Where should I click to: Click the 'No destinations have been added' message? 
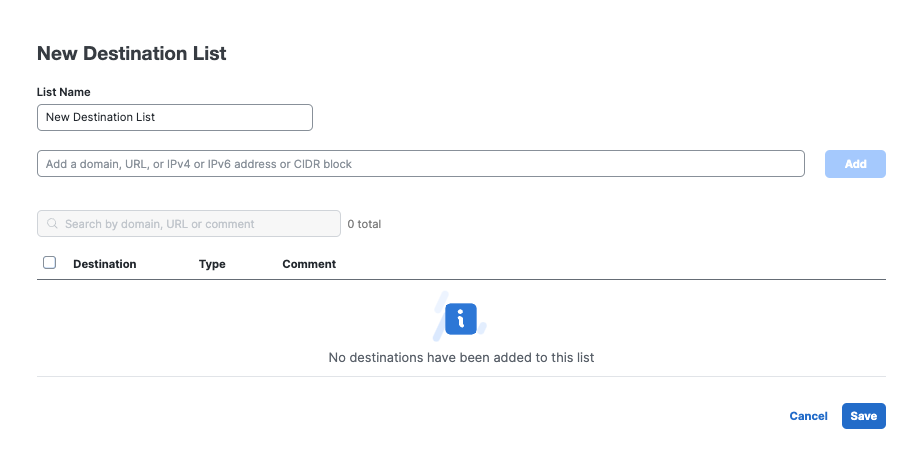pyautogui.click(x=462, y=357)
